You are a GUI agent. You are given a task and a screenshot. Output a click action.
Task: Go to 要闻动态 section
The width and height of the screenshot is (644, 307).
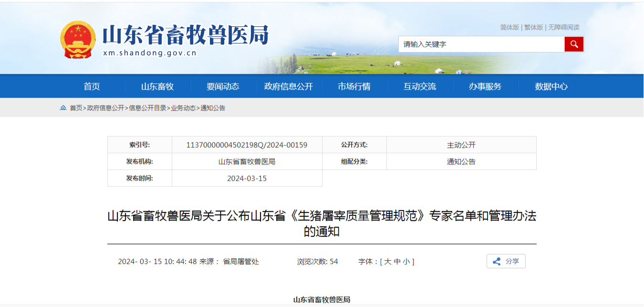coord(223,86)
